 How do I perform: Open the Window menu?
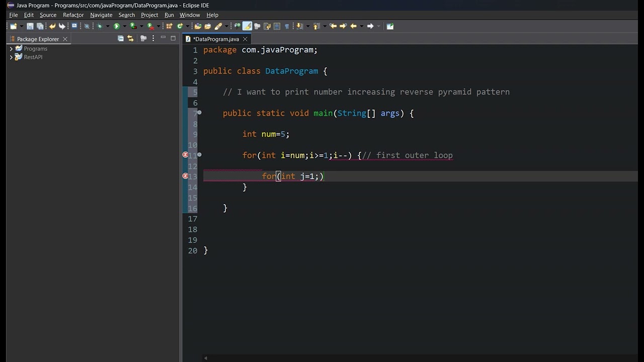pyautogui.click(x=190, y=15)
